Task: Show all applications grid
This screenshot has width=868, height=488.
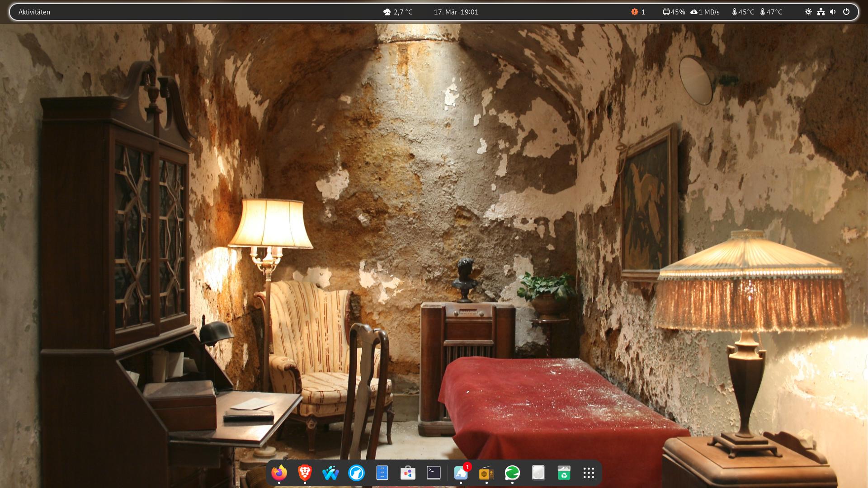Action: [589, 473]
